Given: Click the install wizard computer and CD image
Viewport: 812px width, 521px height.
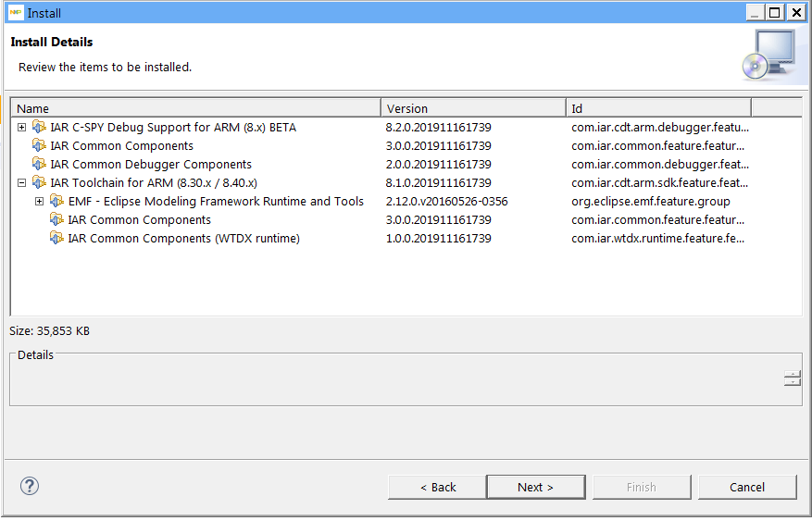Looking at the screenshot, I should 769,55.
